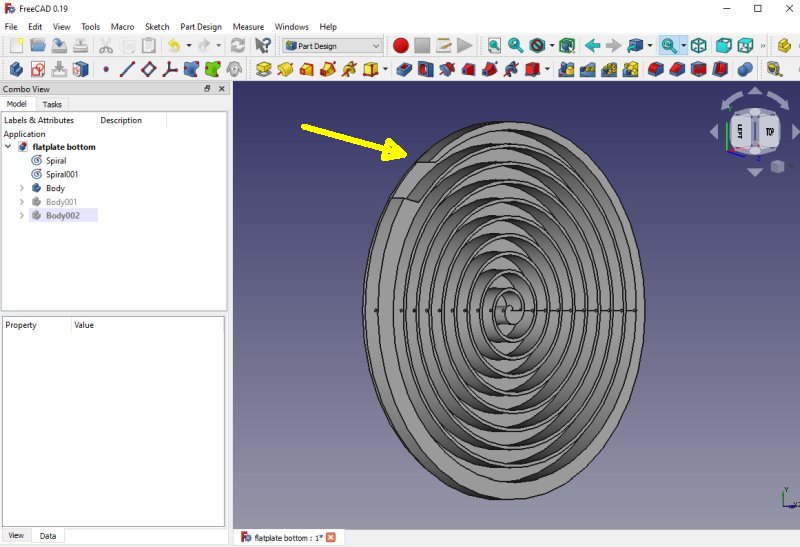Screen dimensions: 800x547
Task: Create a local coordinate system
Action: [170, 69]
